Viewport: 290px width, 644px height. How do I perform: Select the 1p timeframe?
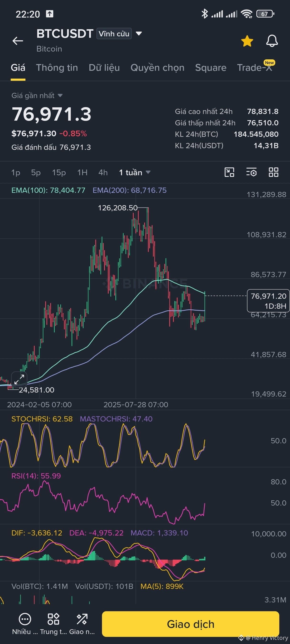coord(16,172)
